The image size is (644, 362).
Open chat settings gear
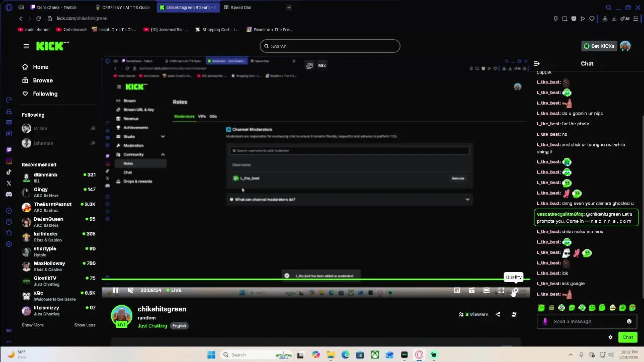point(610,337)
